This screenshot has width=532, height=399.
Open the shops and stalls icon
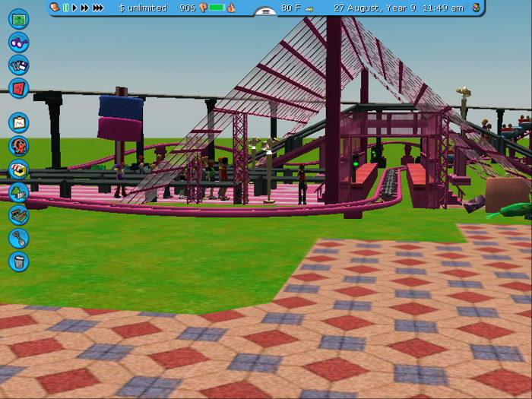tap(19, 169)
